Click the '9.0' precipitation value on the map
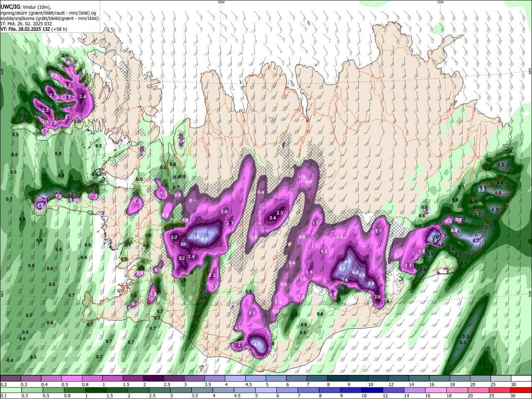Screen dimensions: 532x399 coord(433,240)
